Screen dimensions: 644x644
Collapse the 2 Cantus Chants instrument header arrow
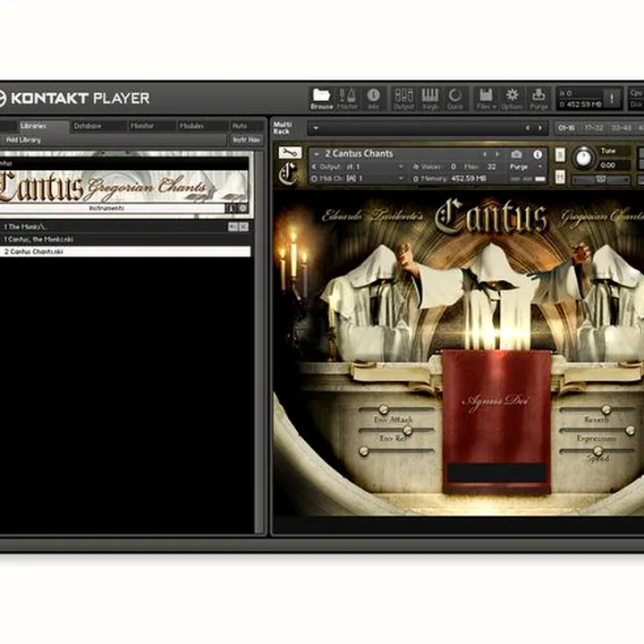pyautogui.click(x=317, y=154)
